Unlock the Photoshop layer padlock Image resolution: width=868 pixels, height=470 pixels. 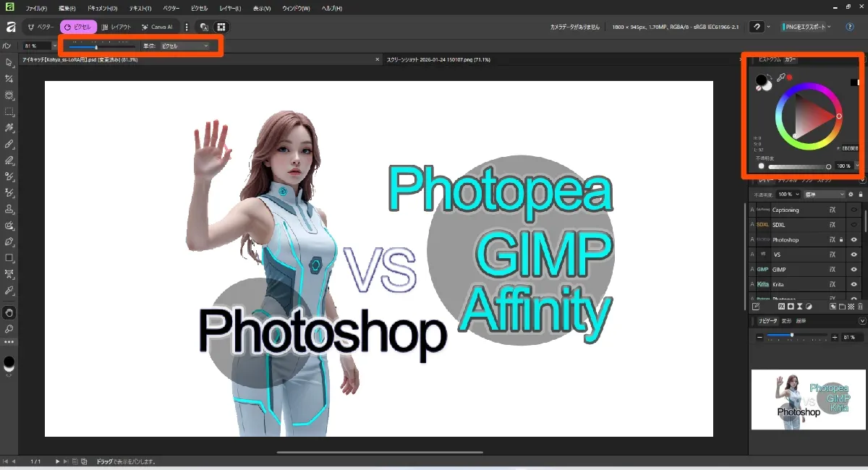click(x=841, y=239)
